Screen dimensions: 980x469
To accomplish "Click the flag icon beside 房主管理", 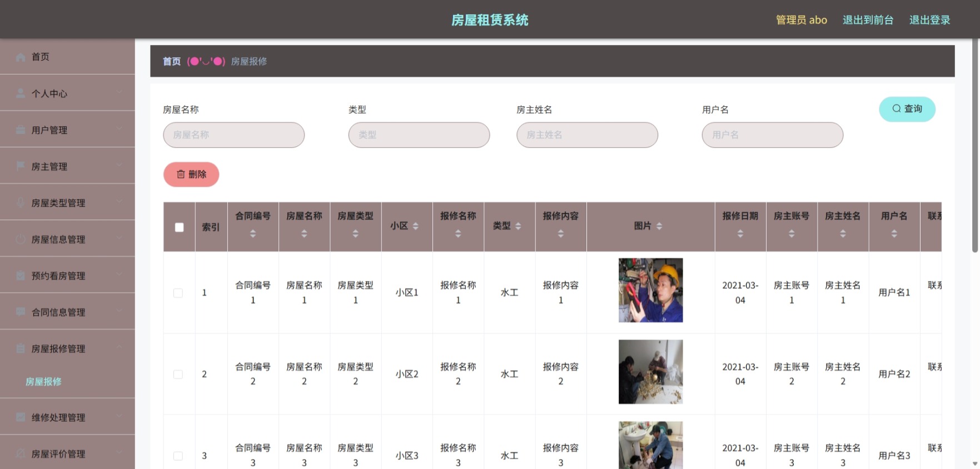I will tap(21, 166).
